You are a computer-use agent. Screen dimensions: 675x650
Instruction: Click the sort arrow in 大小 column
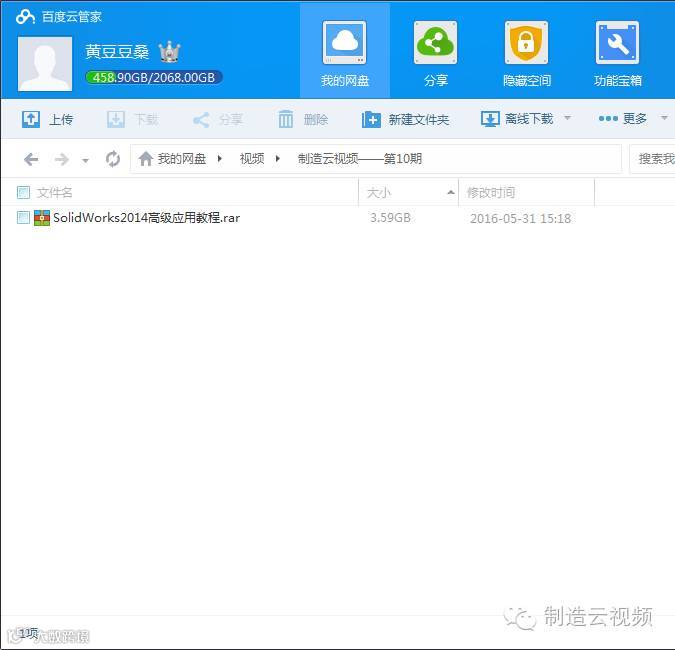(x=451, y=192)
